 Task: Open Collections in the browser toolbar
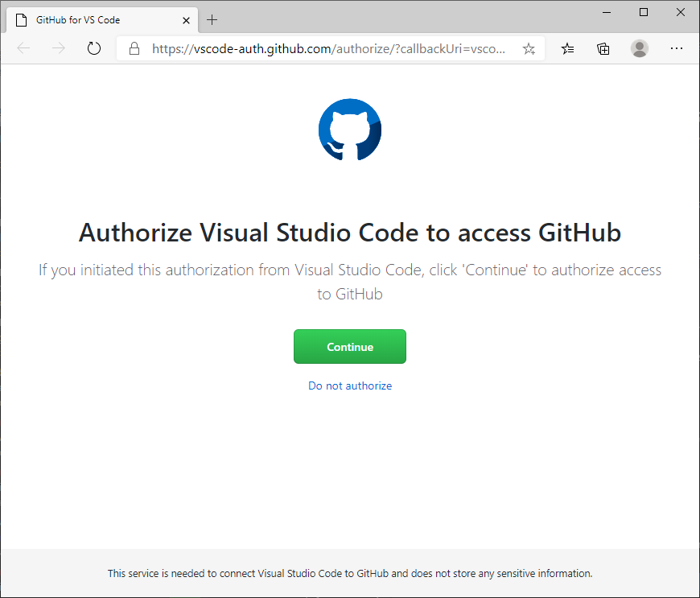pos(603,48)
